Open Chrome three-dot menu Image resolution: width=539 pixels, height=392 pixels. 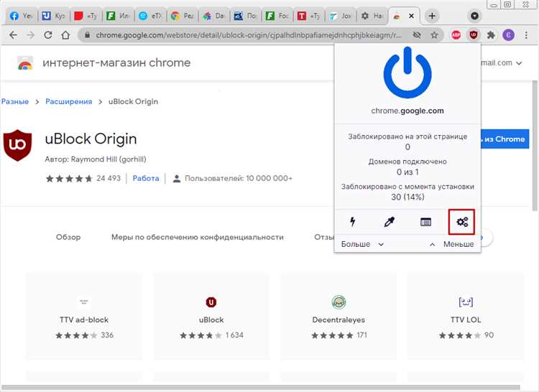click(x=526, y=34)
